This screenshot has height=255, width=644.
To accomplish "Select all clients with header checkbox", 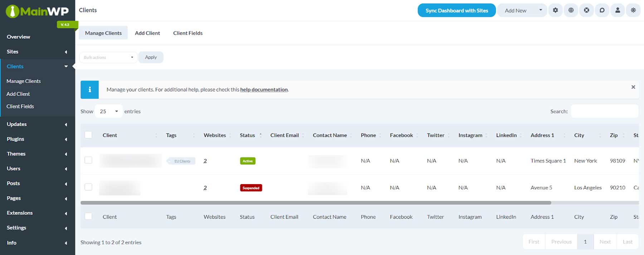I will [88, 135].
